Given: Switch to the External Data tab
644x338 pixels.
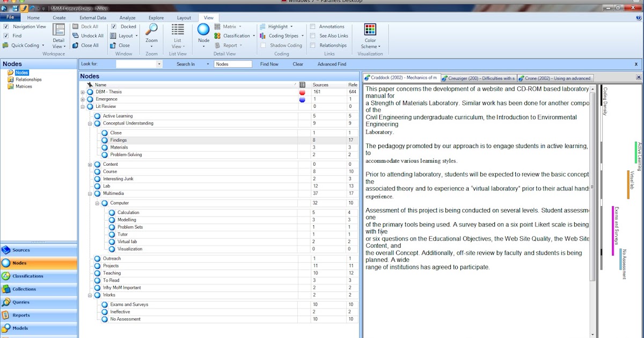Looking at the screenshot, I should pyautogui.click(x=93, y=18).
